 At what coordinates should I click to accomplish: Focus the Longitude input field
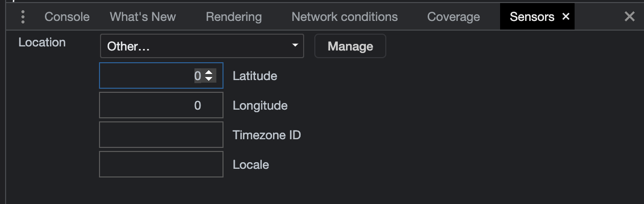click(x=161, y=105)
